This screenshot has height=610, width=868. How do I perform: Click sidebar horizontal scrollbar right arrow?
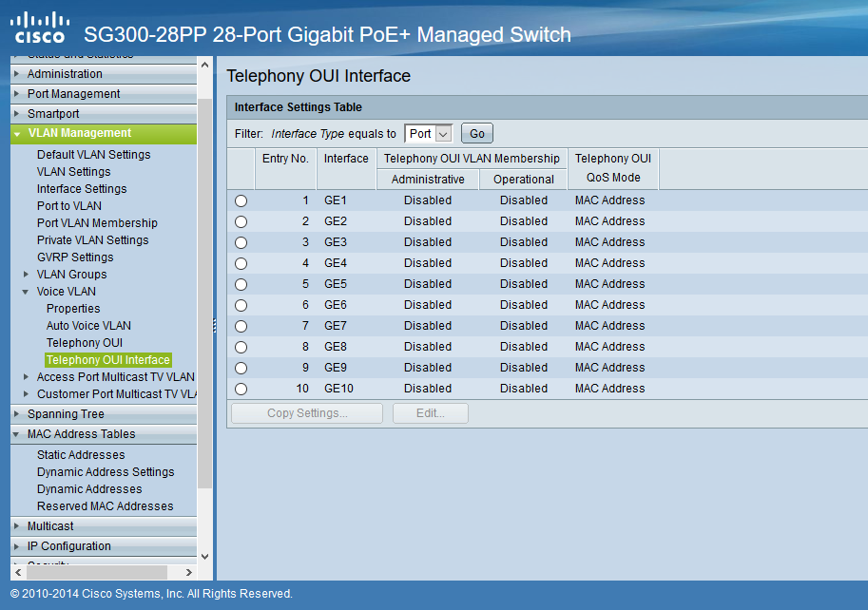point(189,572)
